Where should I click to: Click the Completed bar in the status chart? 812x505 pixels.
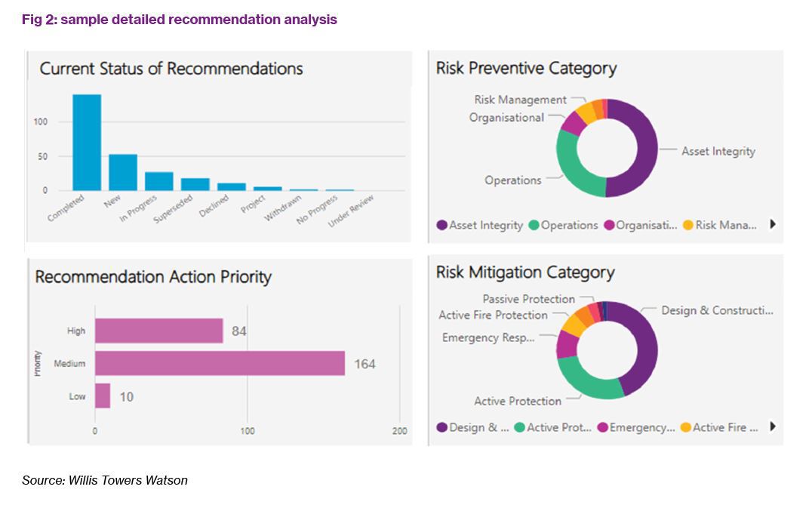(x=87, y=143)
